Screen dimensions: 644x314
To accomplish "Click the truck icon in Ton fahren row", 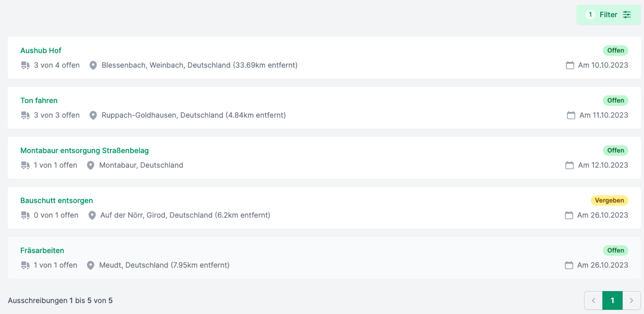I will click(25, 115).
